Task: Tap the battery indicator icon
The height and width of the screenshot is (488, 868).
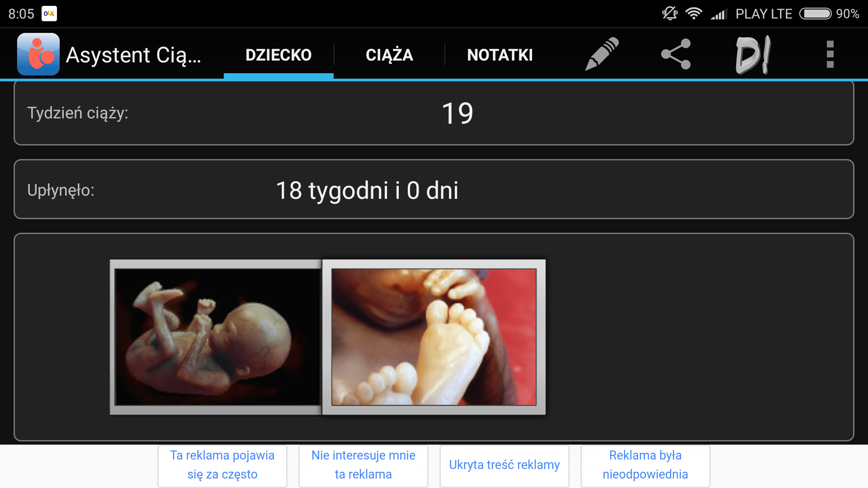Action: tap(816, 14)
